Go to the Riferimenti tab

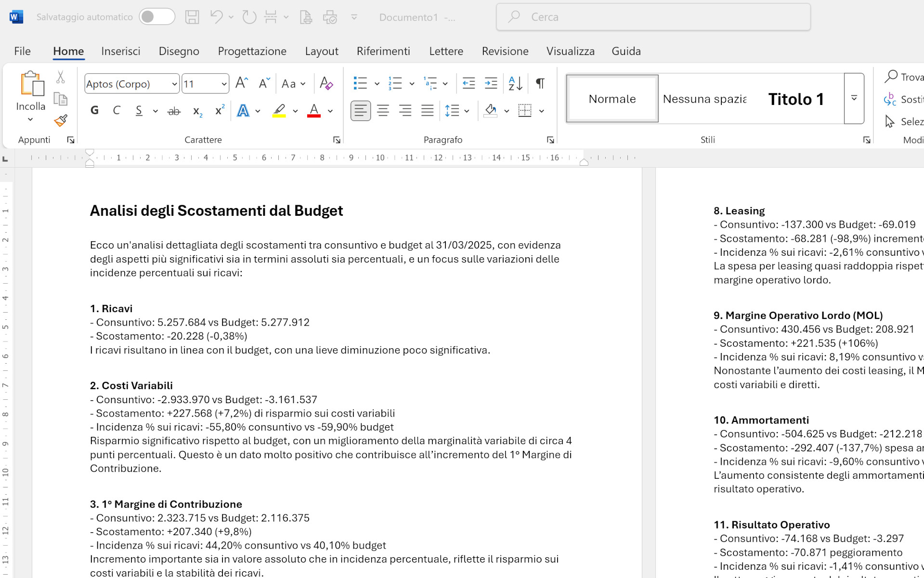[383, 51]
